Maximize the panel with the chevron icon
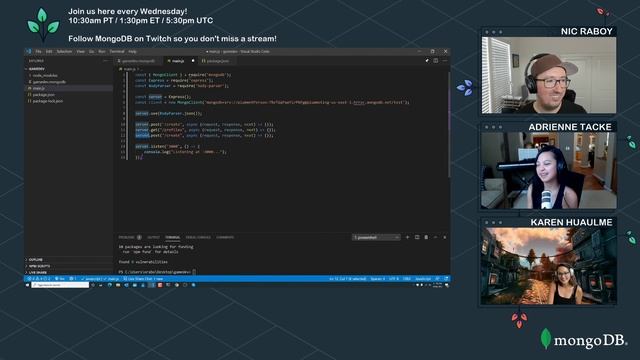Viewport: 640px width, 360px height. 436,237
